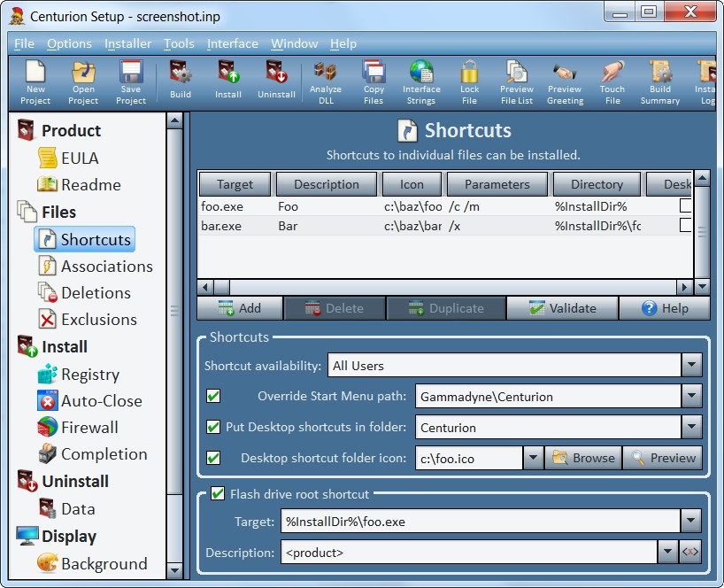Check the Desktop checkbox for bar.exe row
This screenshot has width=724, height=588.
pyautogui.click(x=686, y=226)
